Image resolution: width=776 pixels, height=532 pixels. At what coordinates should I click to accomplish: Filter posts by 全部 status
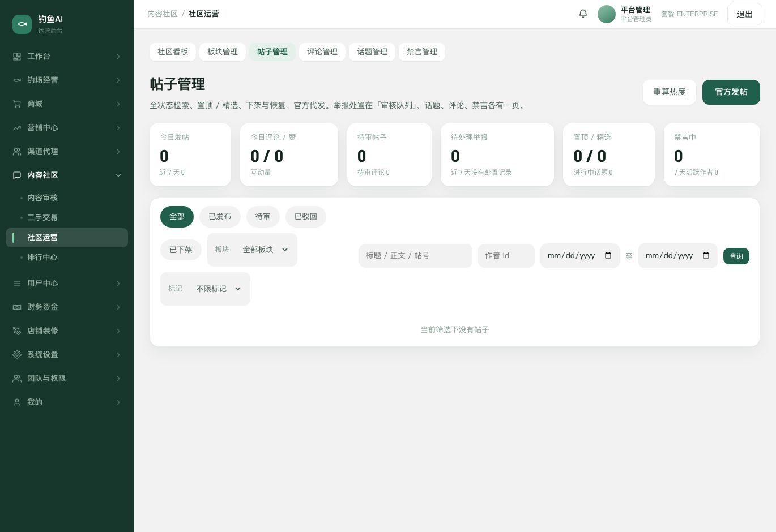point(177,217)
